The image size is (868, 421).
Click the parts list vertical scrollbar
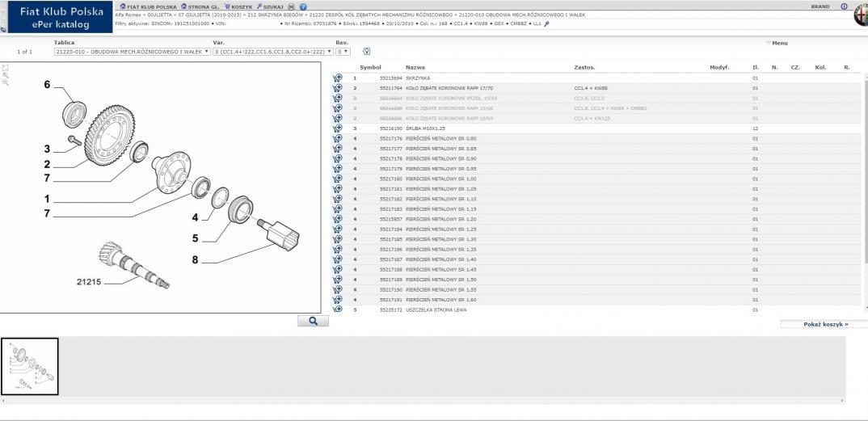(866, 191)
